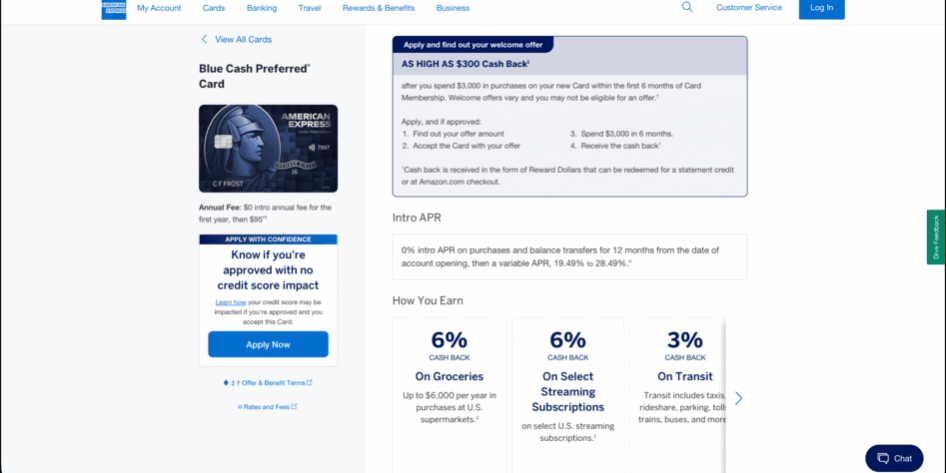Open the Chat bubble widget

894,458
